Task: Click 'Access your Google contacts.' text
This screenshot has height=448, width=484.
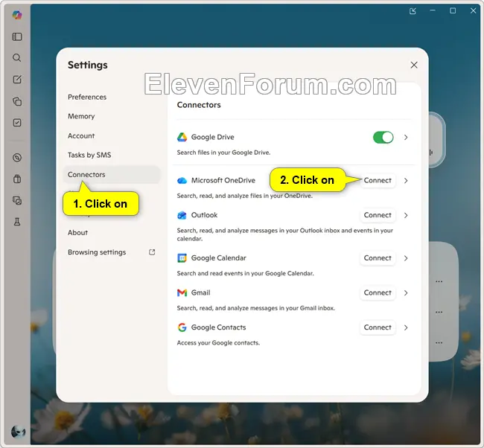Action: tap(218, 343)
